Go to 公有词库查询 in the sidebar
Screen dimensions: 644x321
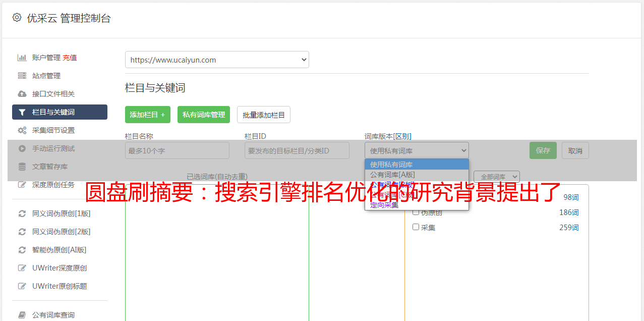pos(53,315)
